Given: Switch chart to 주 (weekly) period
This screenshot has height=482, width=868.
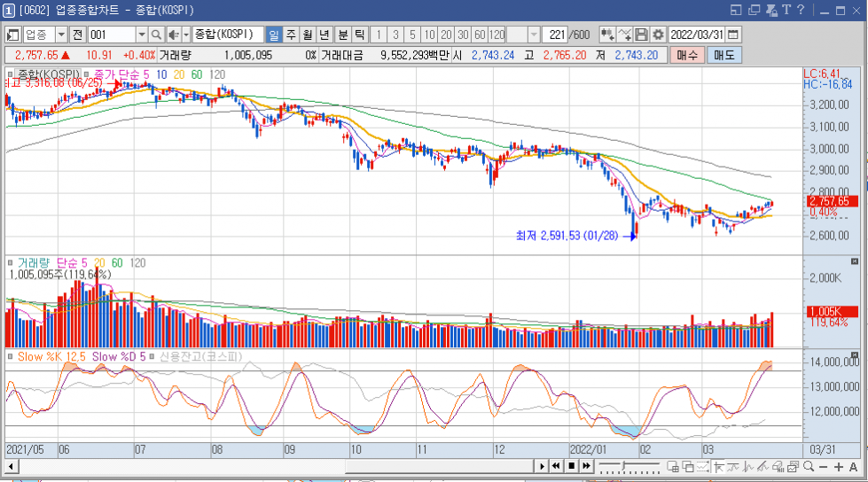Looking at the screenshot, I should point(291,35).
